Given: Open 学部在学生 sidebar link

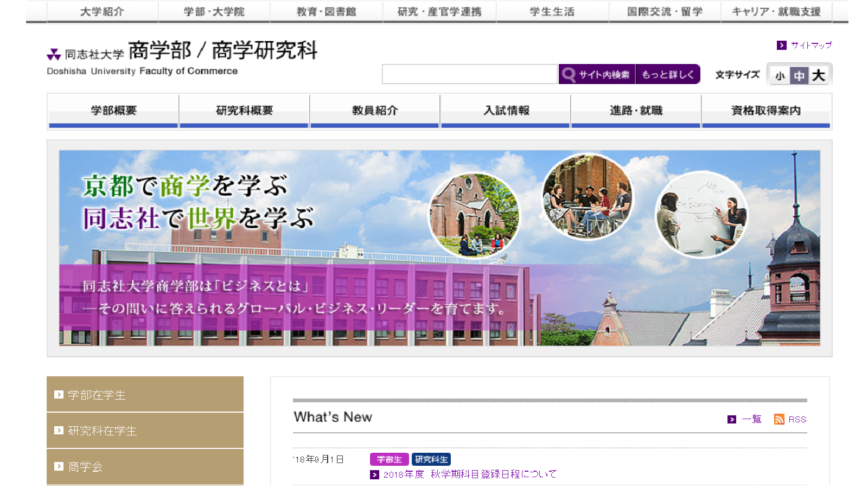Looking at the screenshot, I should point(145,394).
